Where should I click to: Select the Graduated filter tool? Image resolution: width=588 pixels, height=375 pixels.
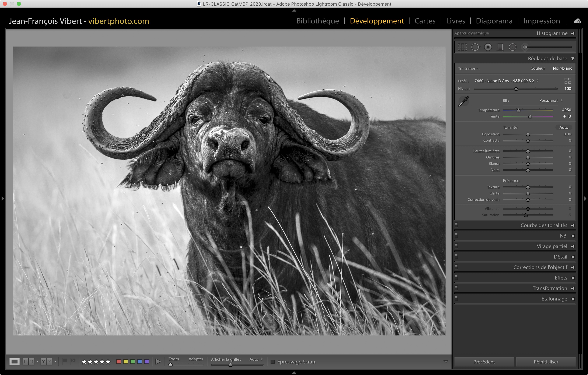pos(500,47)
